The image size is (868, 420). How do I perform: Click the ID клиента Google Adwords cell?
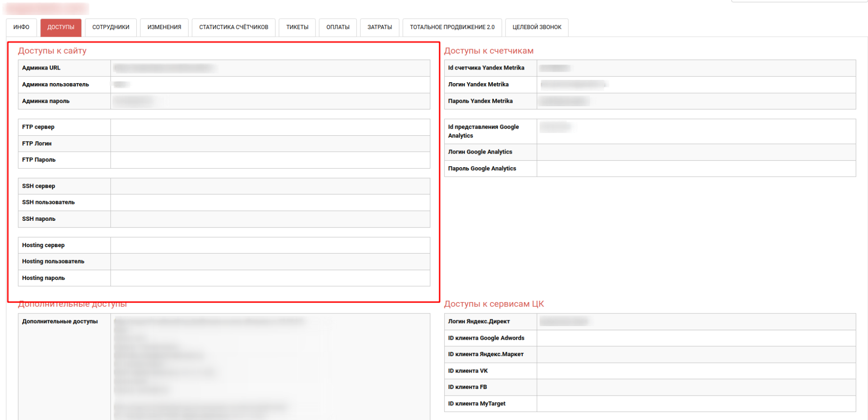coord(696,338)
